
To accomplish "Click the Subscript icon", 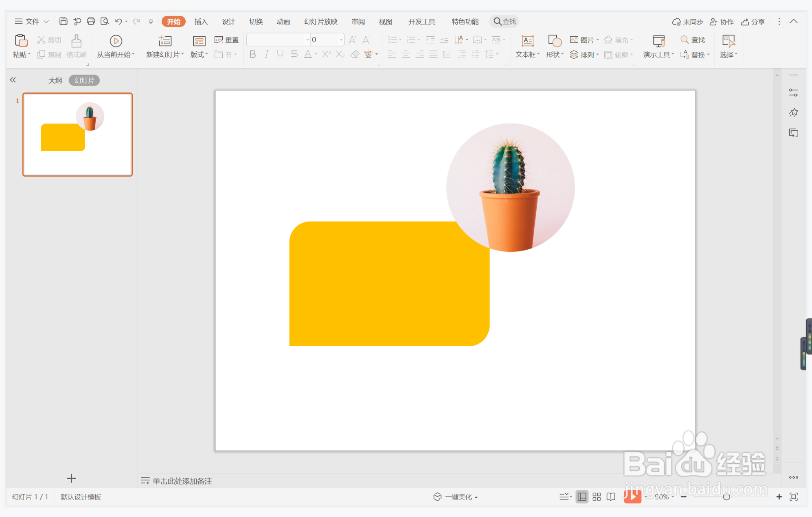I will 340,54.
